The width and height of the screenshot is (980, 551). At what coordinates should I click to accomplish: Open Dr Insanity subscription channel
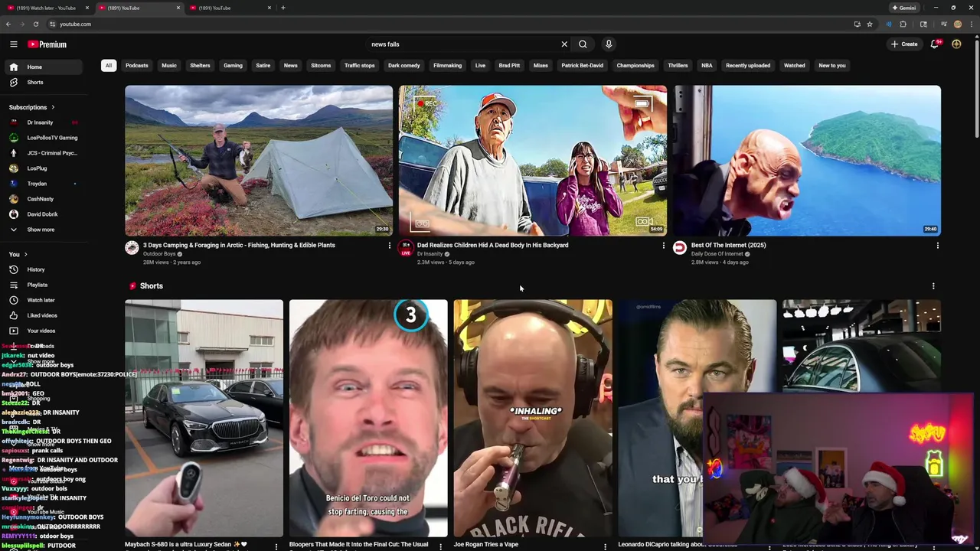[44, 122]
